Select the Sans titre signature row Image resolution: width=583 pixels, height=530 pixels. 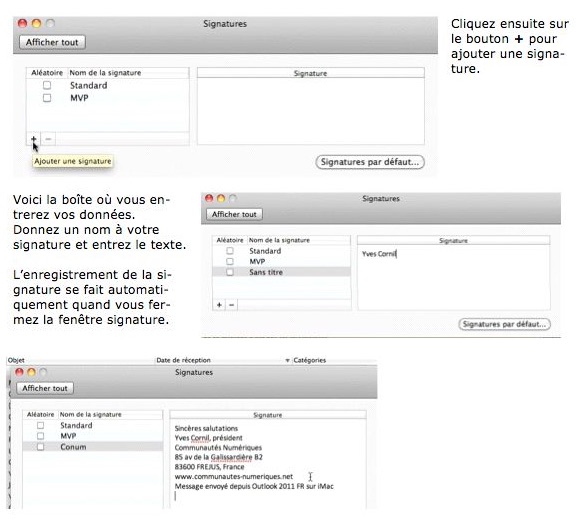point(281,272)
